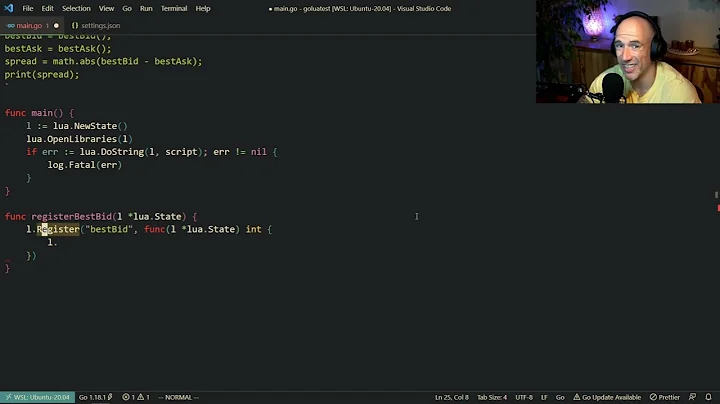Change the Tab Size: 4 setting
This screenshot has width=720, height=404.
492,397
